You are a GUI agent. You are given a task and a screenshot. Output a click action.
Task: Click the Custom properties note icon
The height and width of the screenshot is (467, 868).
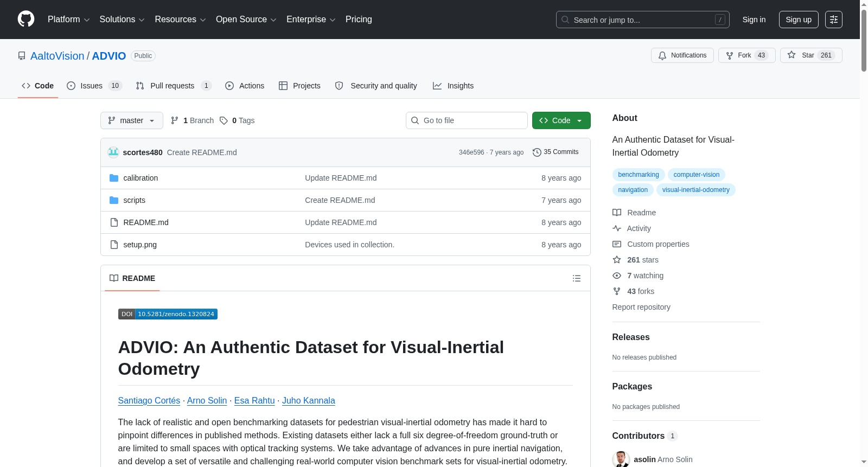[617, 244]
